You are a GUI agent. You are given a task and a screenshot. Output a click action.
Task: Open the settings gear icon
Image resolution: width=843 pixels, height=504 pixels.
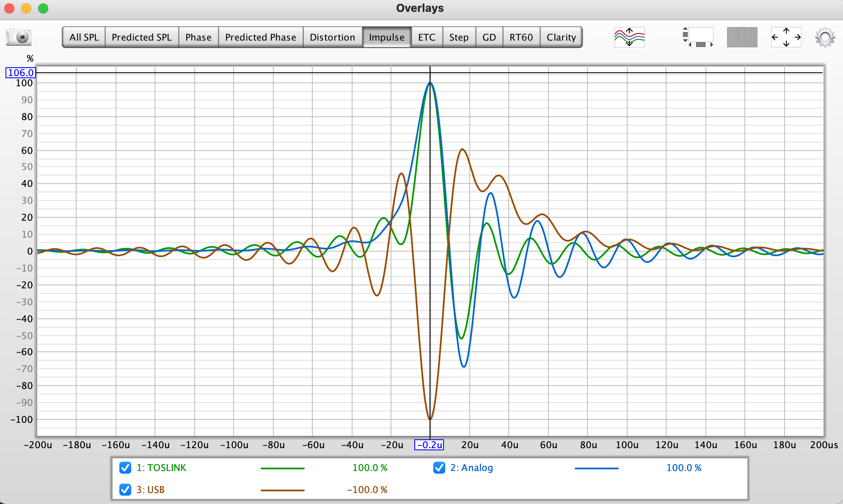click(825, 37)
